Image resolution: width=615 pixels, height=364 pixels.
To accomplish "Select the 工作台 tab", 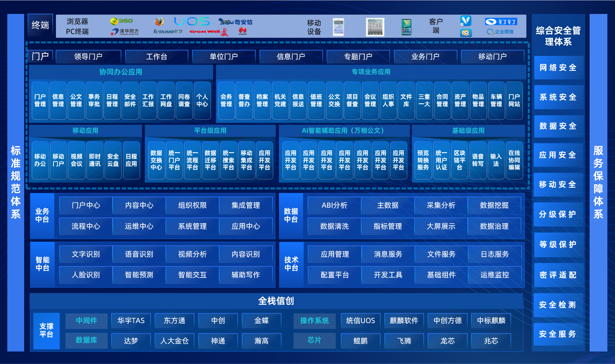I will (156, 57).
